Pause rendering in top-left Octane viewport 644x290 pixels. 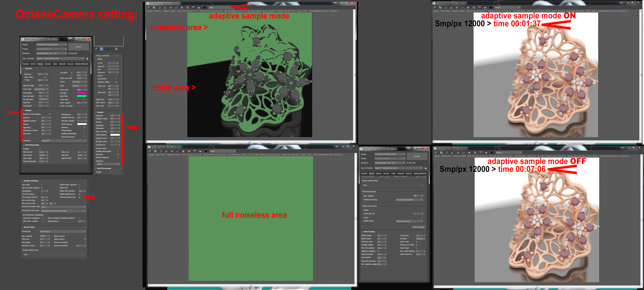point(171,8)
